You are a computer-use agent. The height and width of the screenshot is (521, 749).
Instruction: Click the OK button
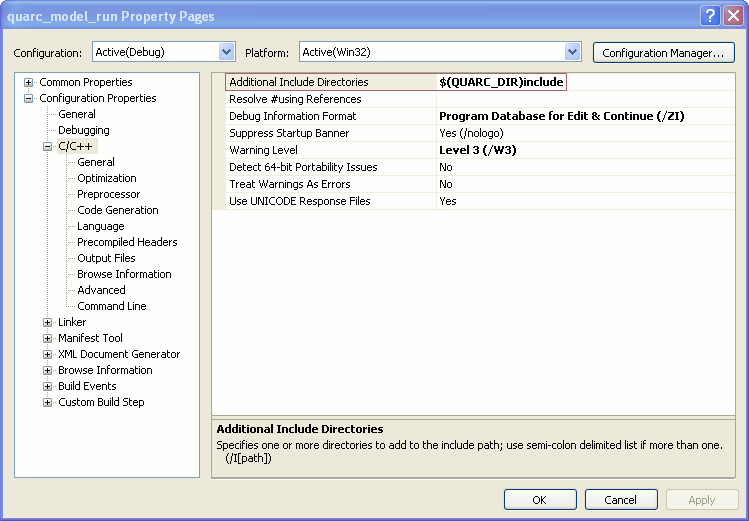tap(540, 500)
